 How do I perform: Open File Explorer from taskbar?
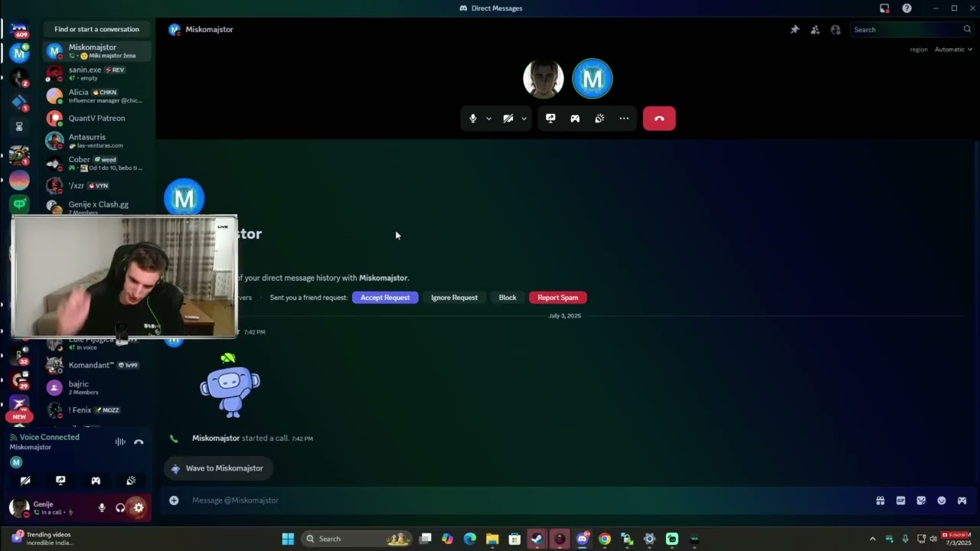click(x=492, y=539)
